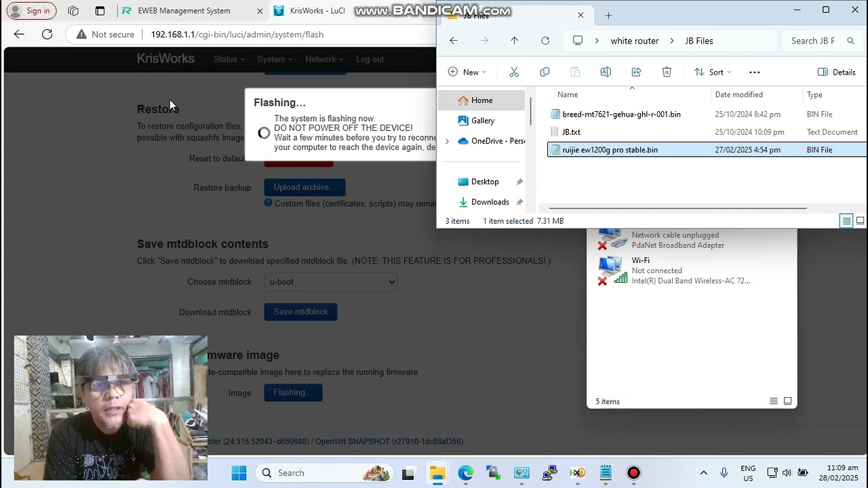Image resolution: width=868 pixels, height=488 pixels.
Task: Open a new Explorer tab
Action: [608, 15]
